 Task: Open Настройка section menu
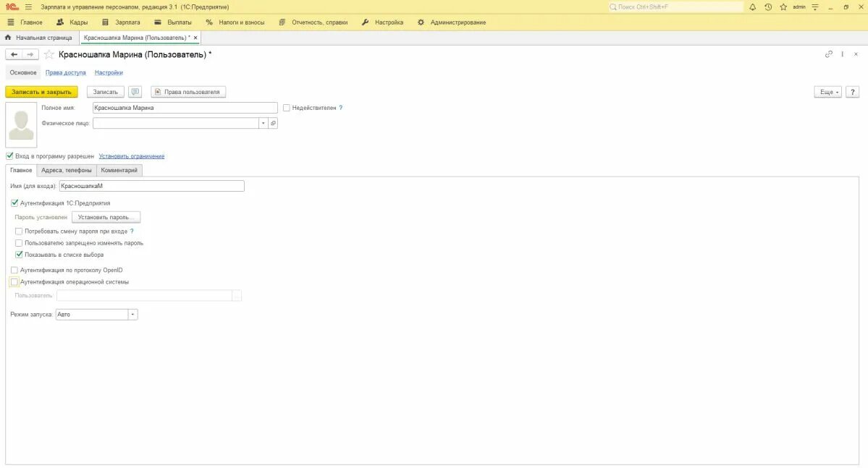click(x=382, y=22)
